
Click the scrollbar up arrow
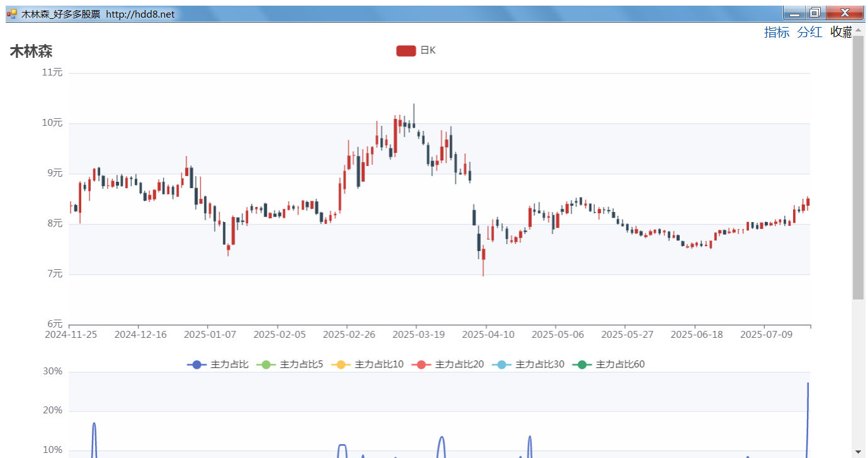click(x=859, y=30)
